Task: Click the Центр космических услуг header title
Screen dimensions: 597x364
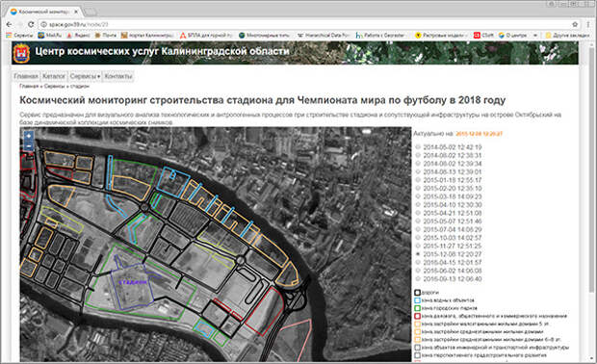Action: (x=162, y=51)
